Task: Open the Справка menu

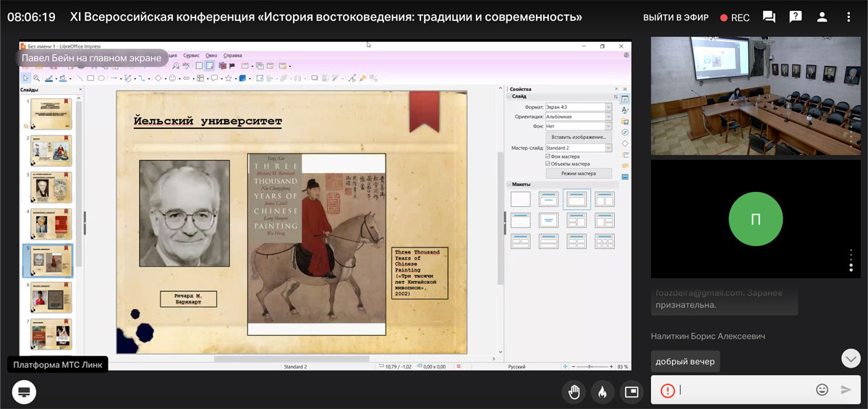Action: [232, 55]
